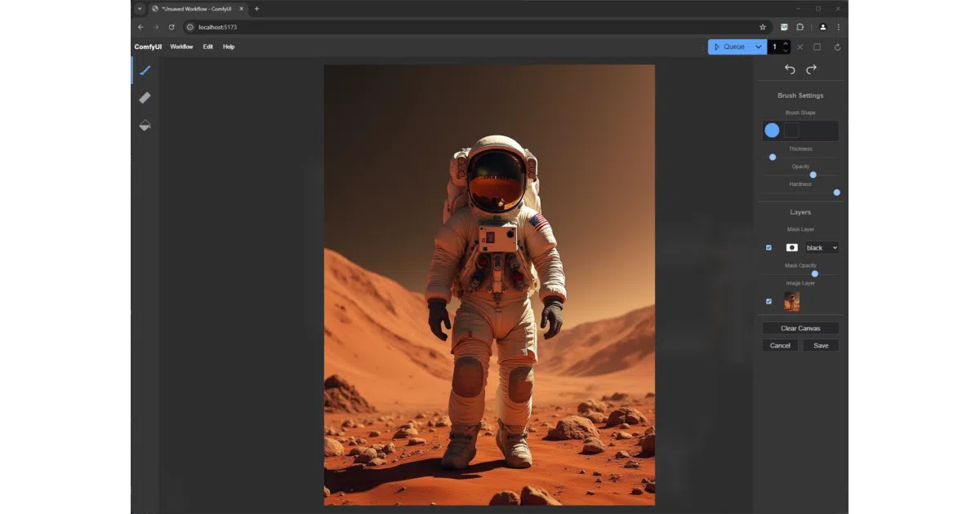The height and width of the screenshot is (514, 980).
Task: Select the eraser tool in left sidebar
Action: click(x=145, y=98)
